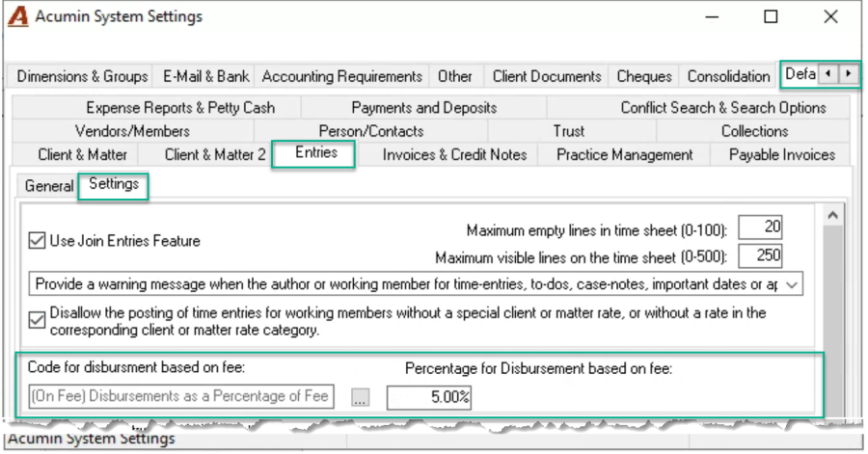Click the scrollbar up arrow
Screen dimensions: 868x454
click(x=832, y=216)
